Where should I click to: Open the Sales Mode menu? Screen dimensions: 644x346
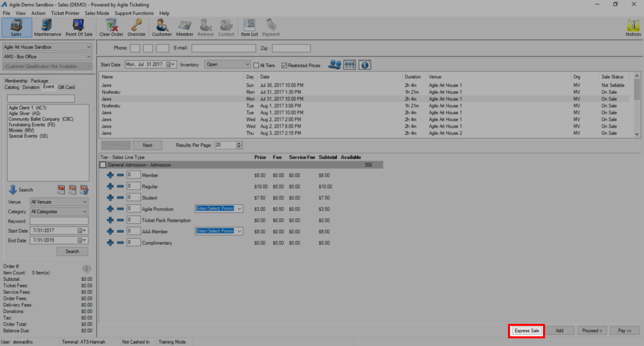97,13
